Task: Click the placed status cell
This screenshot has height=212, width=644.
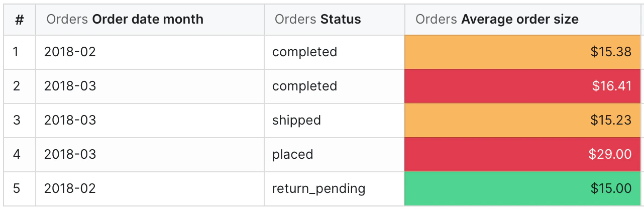Action: (335, 155)
